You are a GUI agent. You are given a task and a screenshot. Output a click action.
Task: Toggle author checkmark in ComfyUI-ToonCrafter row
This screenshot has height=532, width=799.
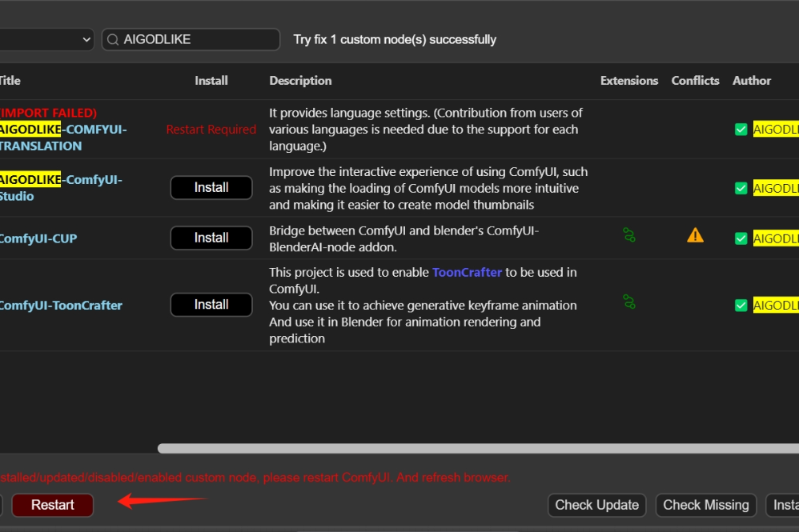point(741,306)
